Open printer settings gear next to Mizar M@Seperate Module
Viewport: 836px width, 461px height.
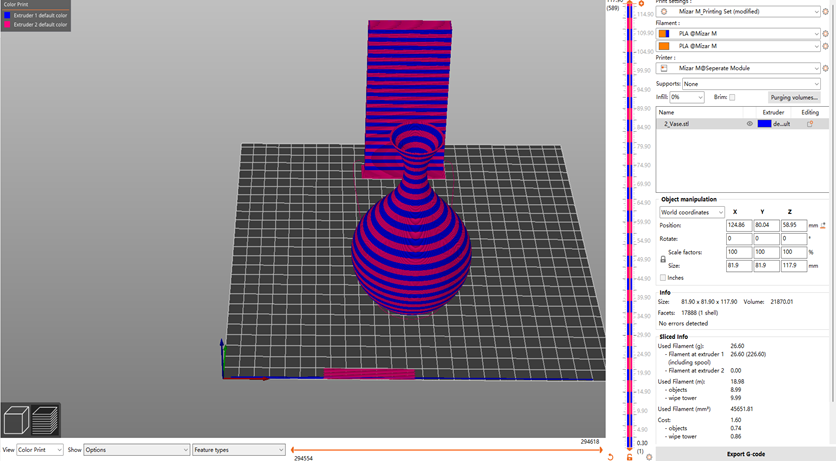click(x=826, y=68)
